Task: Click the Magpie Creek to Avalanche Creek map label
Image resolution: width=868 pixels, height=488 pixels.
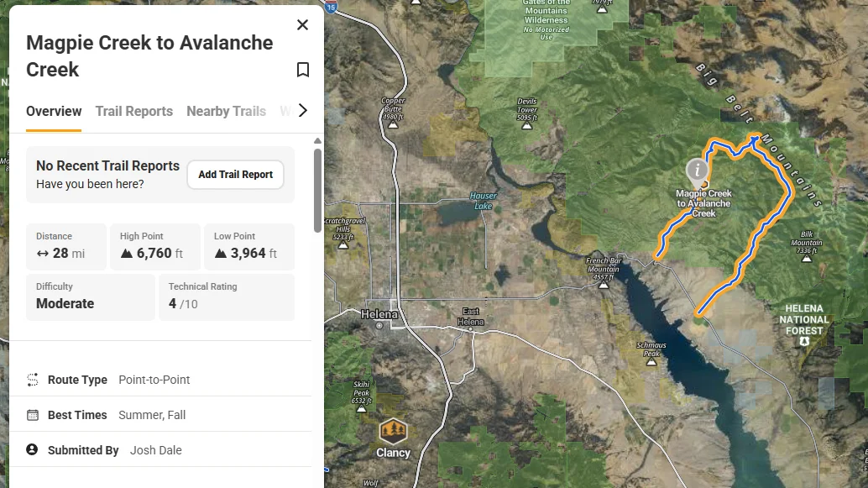Action: (703, 203)
